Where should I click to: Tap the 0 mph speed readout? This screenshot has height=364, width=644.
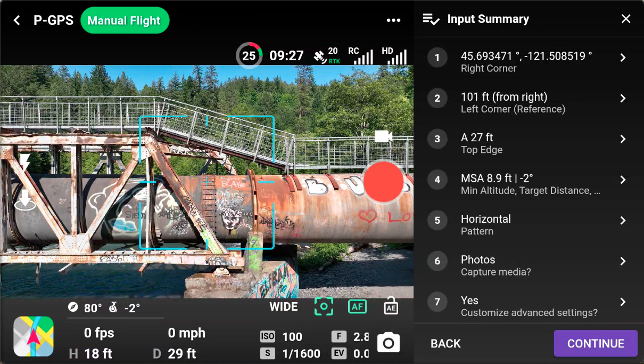click(x=187, y=333)
